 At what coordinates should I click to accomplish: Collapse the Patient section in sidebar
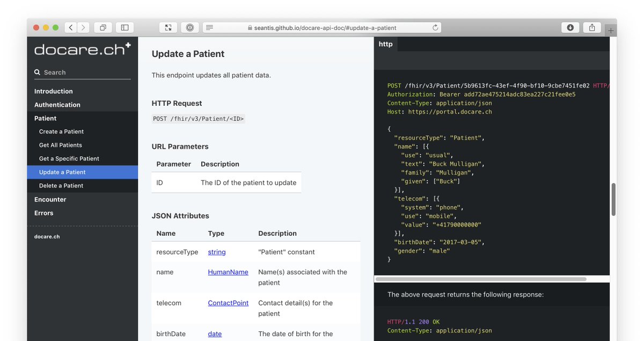[46, 118]
